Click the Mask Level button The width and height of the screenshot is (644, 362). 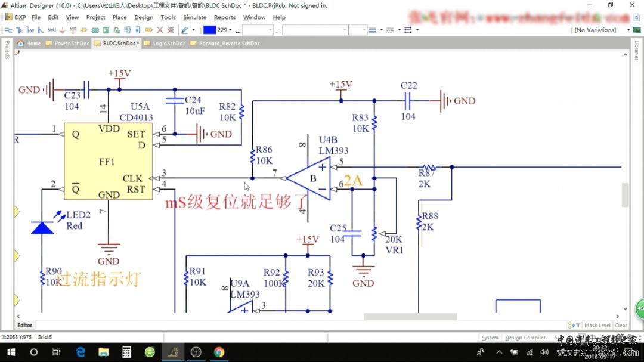597,326
